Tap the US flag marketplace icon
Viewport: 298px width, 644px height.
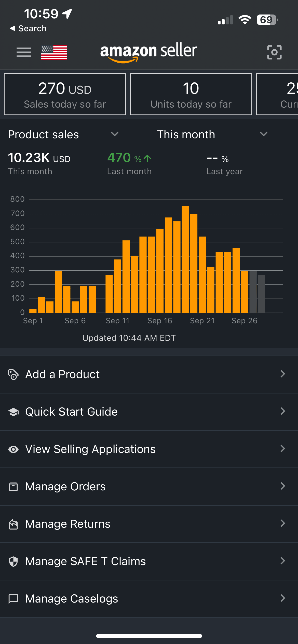(54, 53)
